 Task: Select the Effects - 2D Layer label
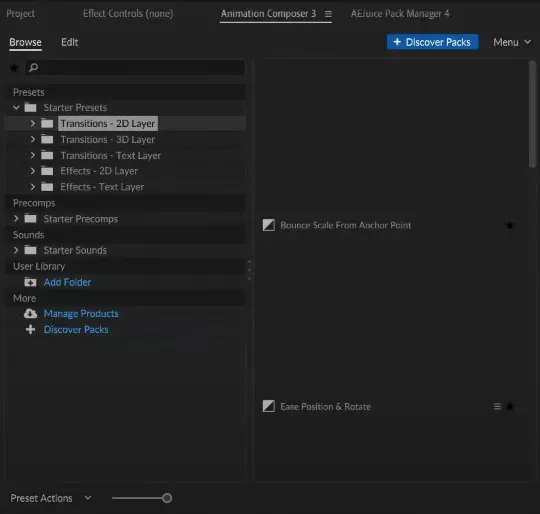pyautogui.click(x=99, y=171)
